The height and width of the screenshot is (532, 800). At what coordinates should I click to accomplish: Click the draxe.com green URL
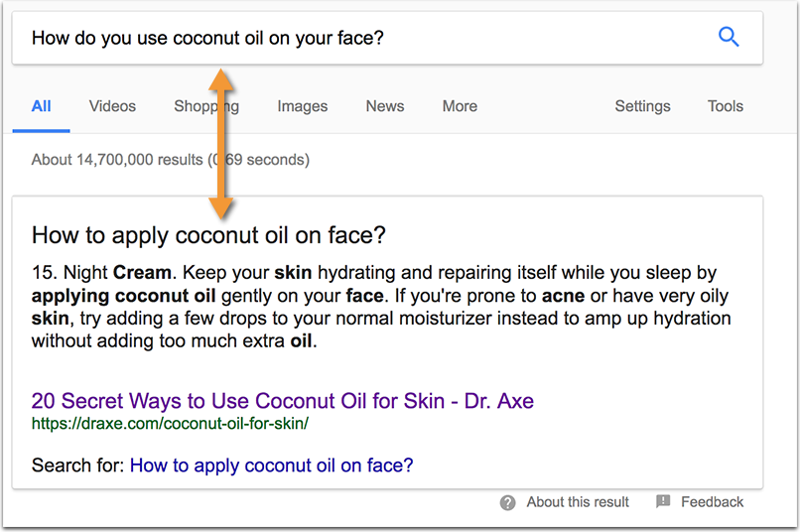tap(170, 424)
